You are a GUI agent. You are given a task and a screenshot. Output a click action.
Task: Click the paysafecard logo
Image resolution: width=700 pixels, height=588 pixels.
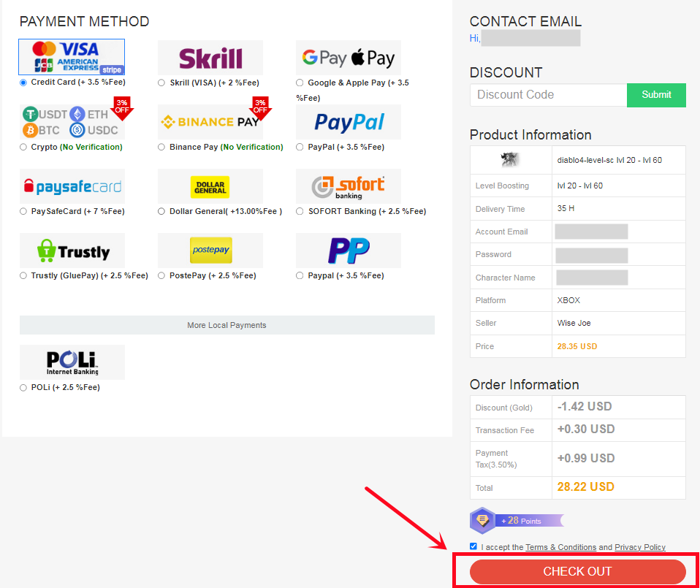point(72,186)
